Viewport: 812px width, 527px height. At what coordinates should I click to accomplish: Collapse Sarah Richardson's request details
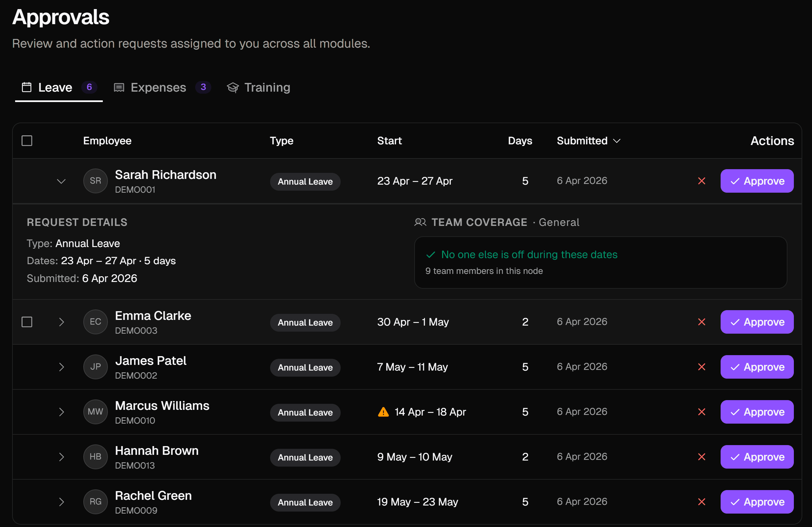click(x=61, y=181)
